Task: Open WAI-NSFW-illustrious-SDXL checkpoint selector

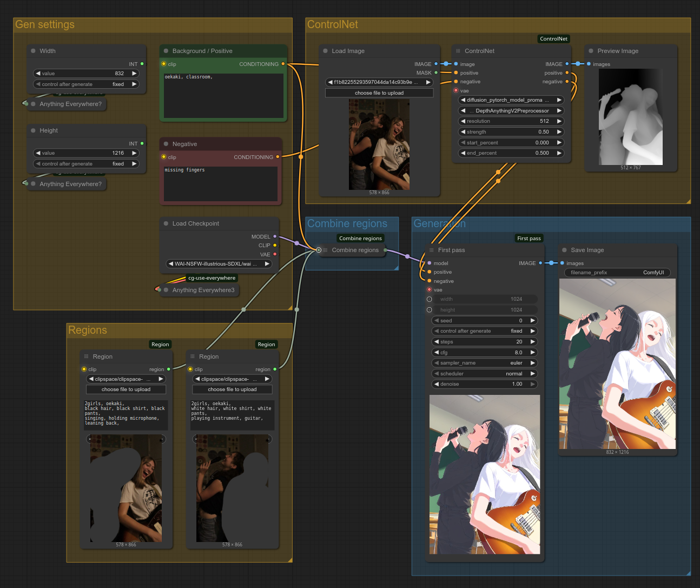Action: [x=219, y=264]
